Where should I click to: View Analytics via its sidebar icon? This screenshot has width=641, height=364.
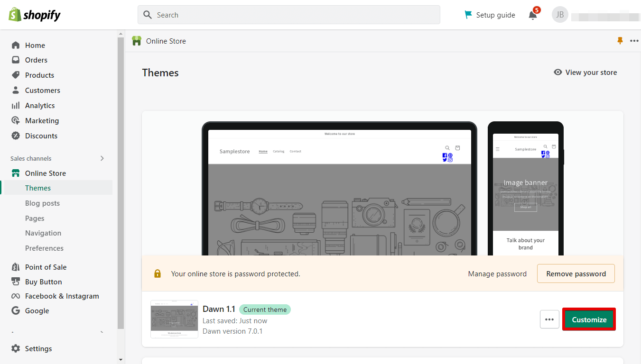(x=16, y=105)
